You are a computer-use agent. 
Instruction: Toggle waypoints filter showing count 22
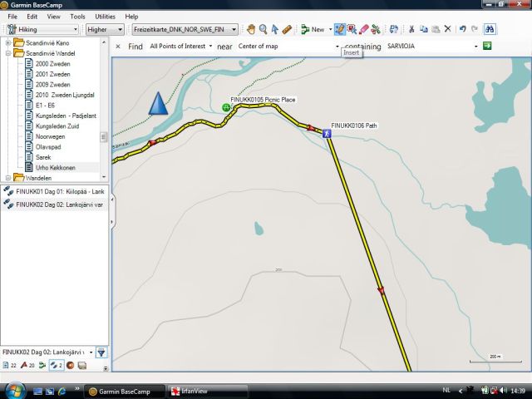click(11, 365)
